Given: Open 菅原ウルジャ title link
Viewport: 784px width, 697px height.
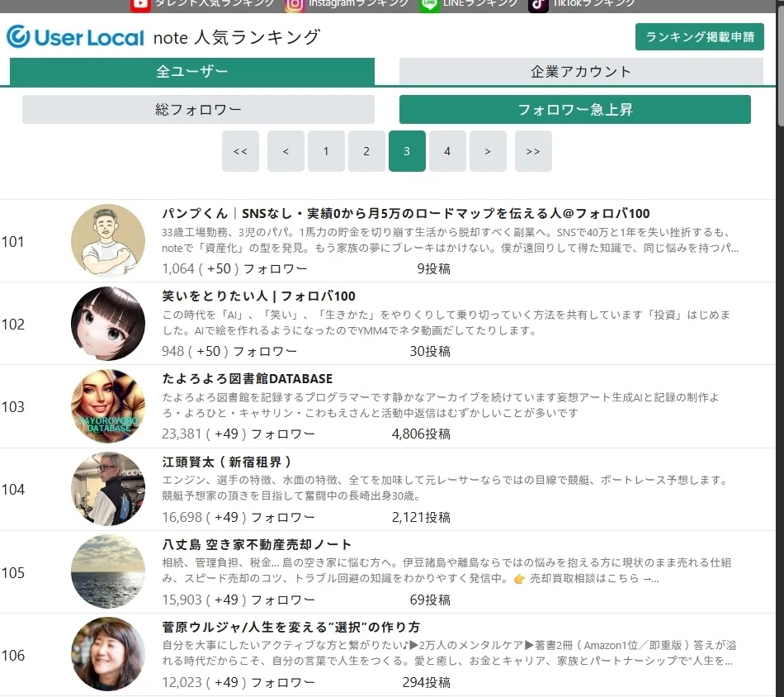Looking at the screenshot, I should click(x=291, y=627).
